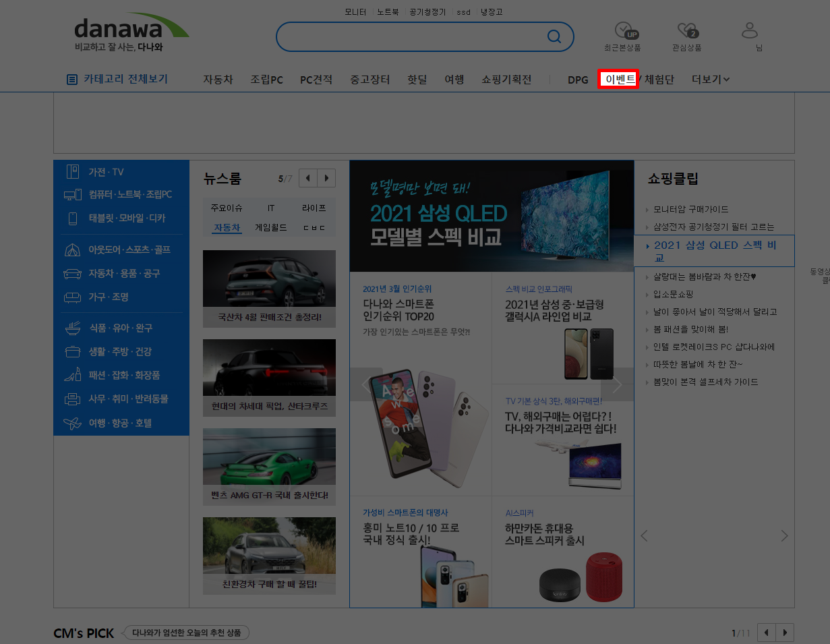This screenshot has height=644, width=830.
Task: Open the 체험단 menu item
Action: coord(659,80)
